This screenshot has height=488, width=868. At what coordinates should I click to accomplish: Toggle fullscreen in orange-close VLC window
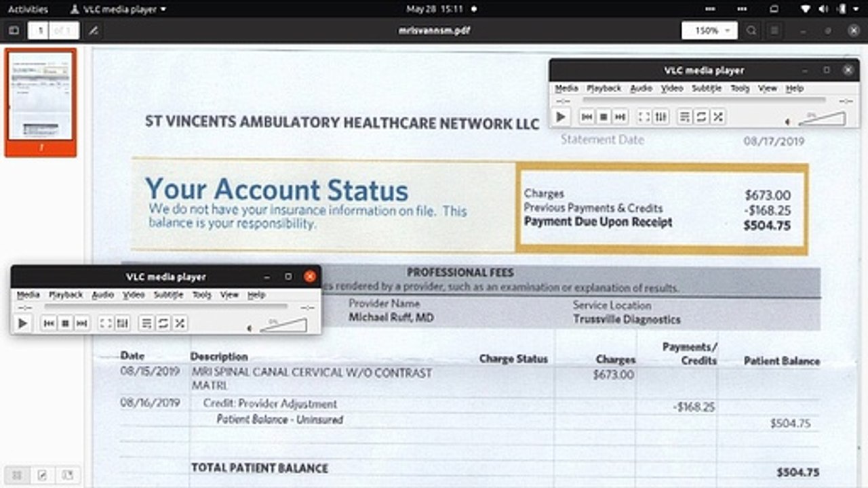105,323
